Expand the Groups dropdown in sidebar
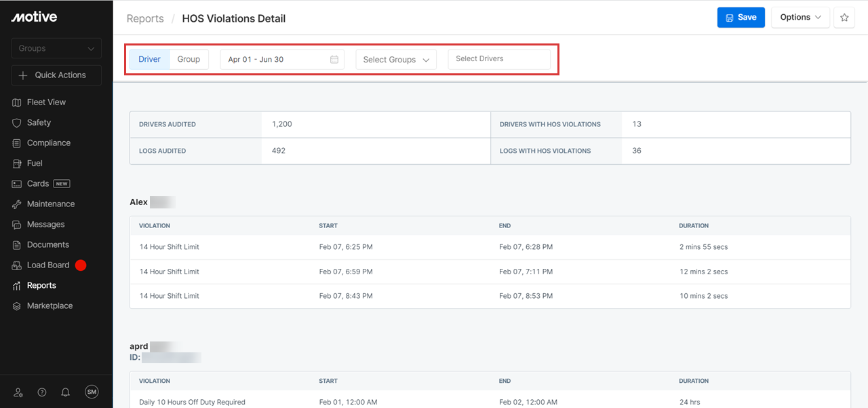Screen dimensions: 868x408 click(56, 48)
